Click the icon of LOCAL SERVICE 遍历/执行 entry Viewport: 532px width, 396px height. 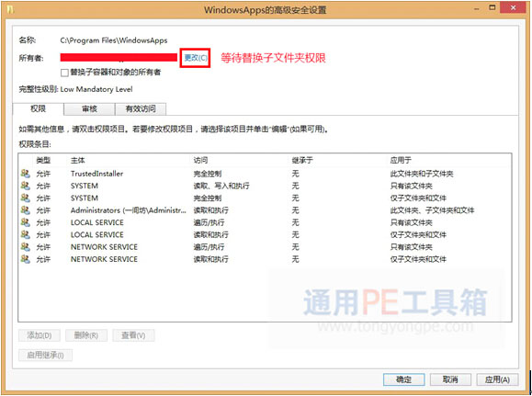25,222
